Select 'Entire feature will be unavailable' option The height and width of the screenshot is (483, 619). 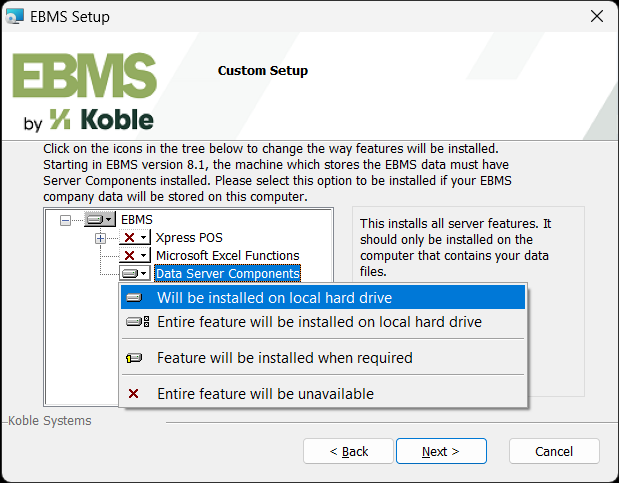coord(265,394)
